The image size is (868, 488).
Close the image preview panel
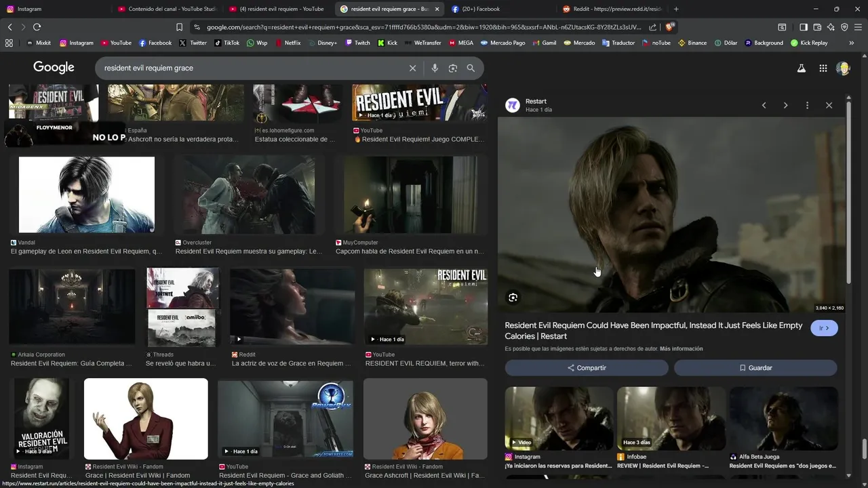(829, 105)
